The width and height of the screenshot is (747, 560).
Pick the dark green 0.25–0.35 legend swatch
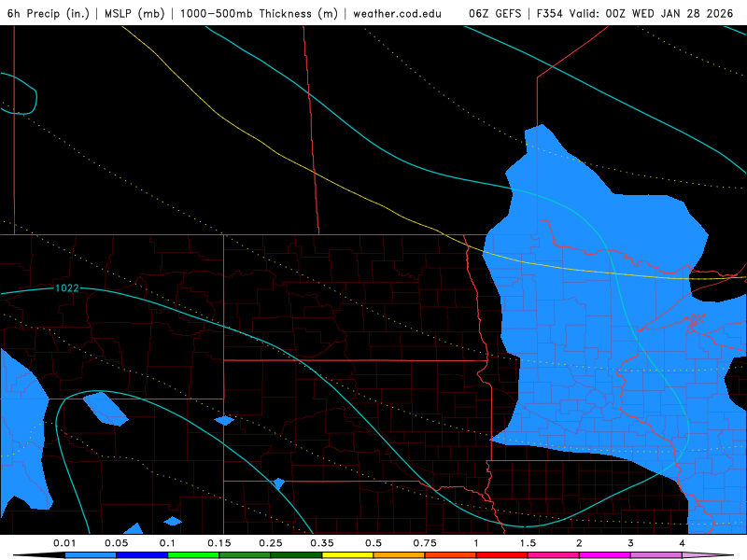tap(296, 555)
